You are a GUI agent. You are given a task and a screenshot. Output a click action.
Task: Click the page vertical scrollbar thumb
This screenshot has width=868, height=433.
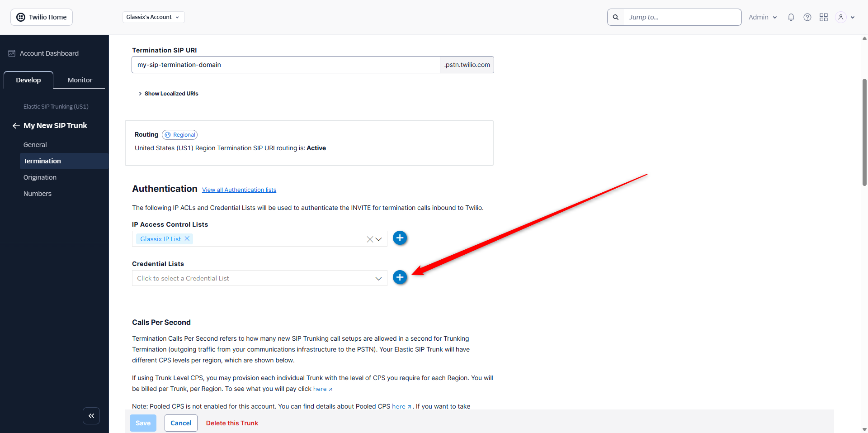coord(864,132)
